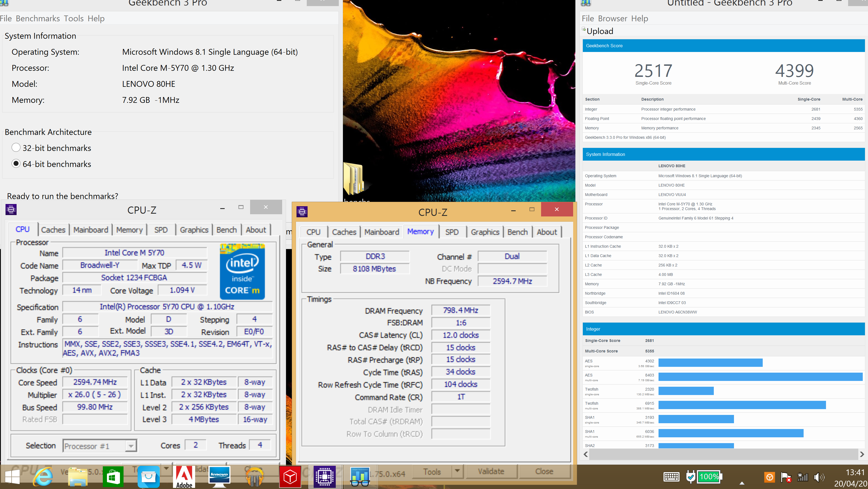Click the Close button in CPU-Z
868x489 pixels.
[x=544, y=471]
